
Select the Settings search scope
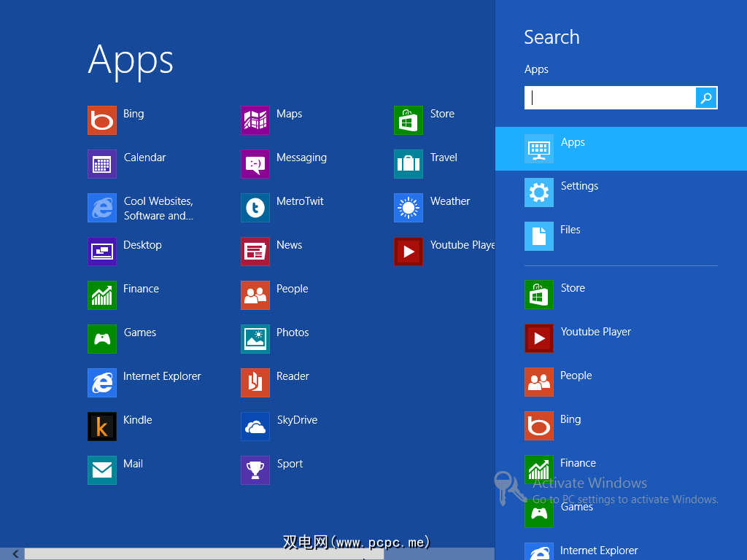pos(622,192)
